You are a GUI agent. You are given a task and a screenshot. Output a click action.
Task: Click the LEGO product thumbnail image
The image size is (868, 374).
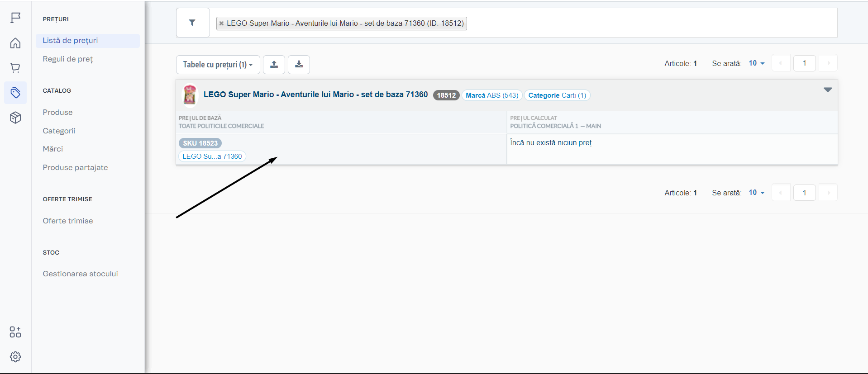click(x=190, y=95)
